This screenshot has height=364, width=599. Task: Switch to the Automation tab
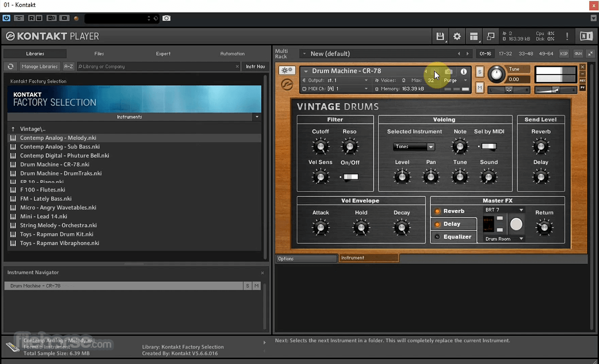pyautogui.click(x=232, y=54)
